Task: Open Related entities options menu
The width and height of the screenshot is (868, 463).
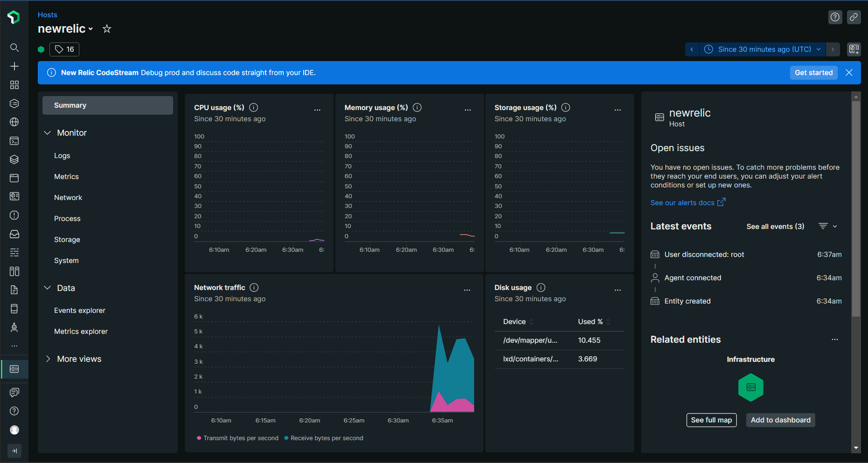Action: [x=835, y=339]
